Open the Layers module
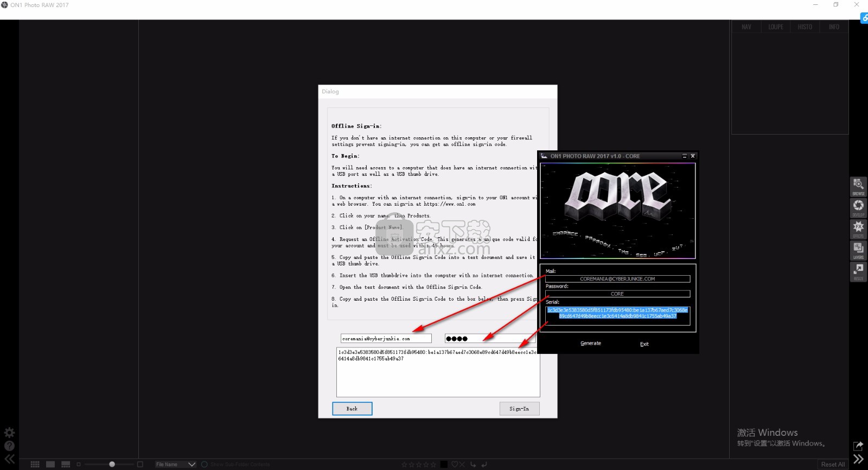Image resolution: width=868 pixels, height=470 pixels. coord(858,250)
